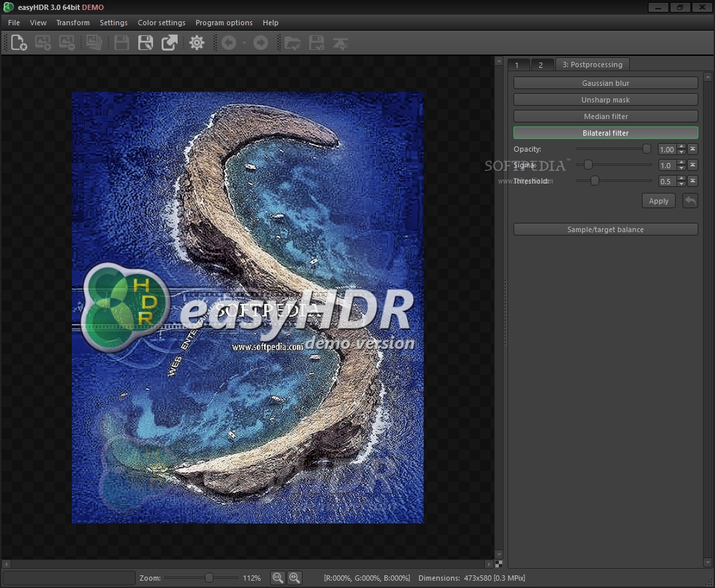Click the R:000%, G:000%, B:000% readout

366,578
